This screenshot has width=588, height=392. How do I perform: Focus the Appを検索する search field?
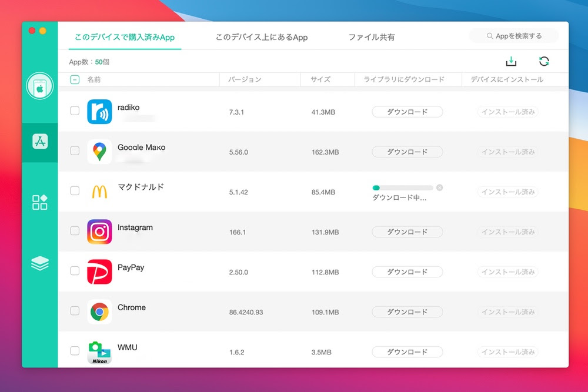514,36
